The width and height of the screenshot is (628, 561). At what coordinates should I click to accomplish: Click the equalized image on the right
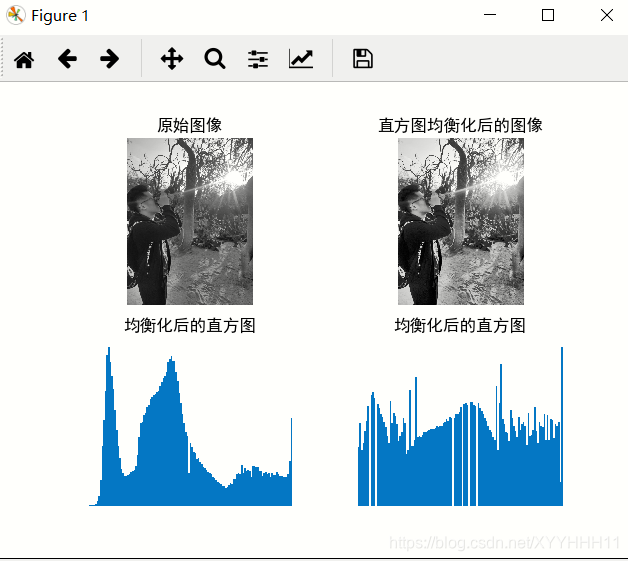click(x=461, y=221)
